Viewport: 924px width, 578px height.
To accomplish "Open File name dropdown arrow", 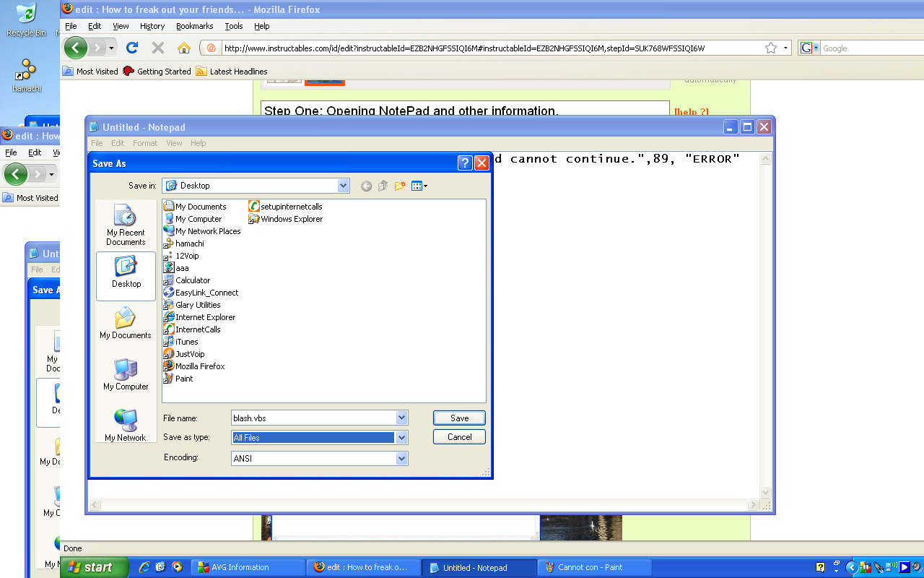I will pyautogui.click(x=401, y=418).
